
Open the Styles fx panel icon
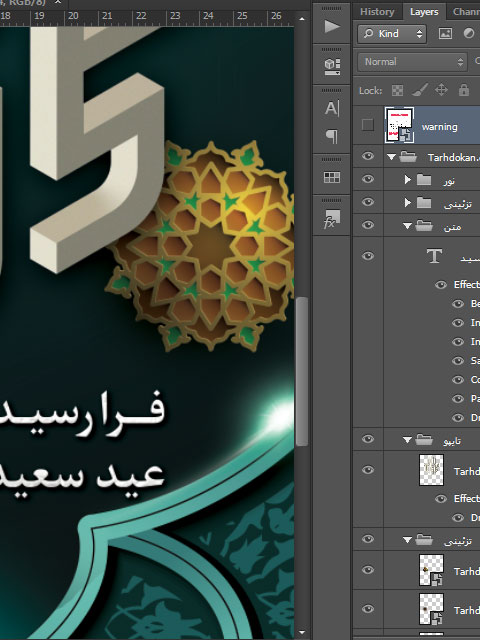[x=332, y=219]
